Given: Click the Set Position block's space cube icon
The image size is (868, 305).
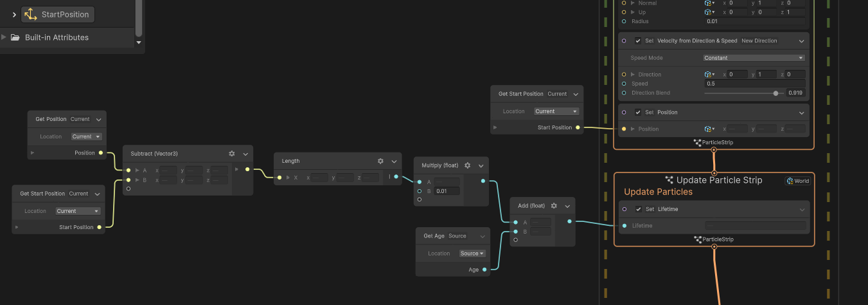Looking at the screenshot, I should tap(709, 129).
